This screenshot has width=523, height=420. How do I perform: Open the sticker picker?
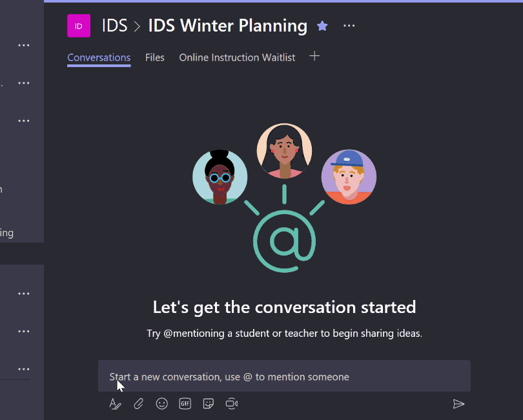pyautogui.click(x=209, y=404)
